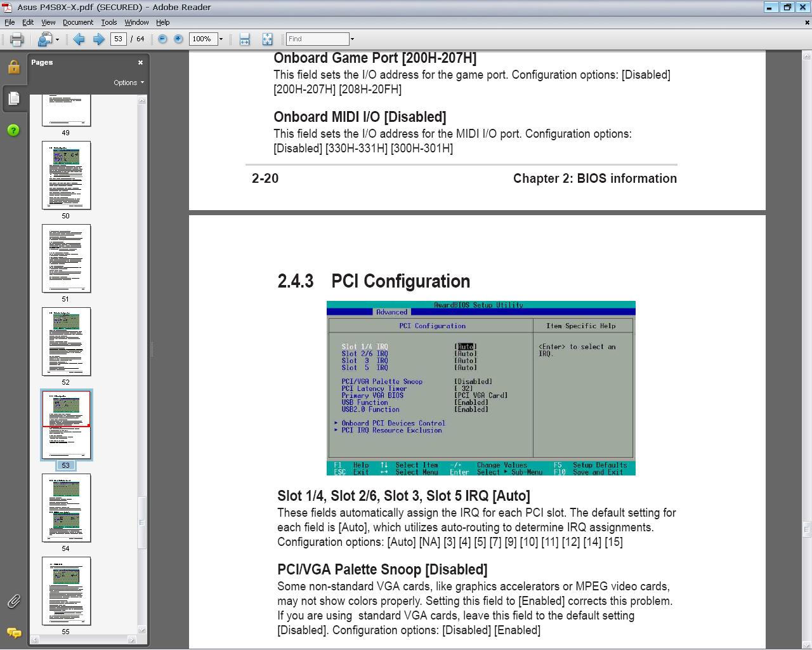
Task: Go to previous page arrow
Action: pyautogui.click(x=79, y=39)
